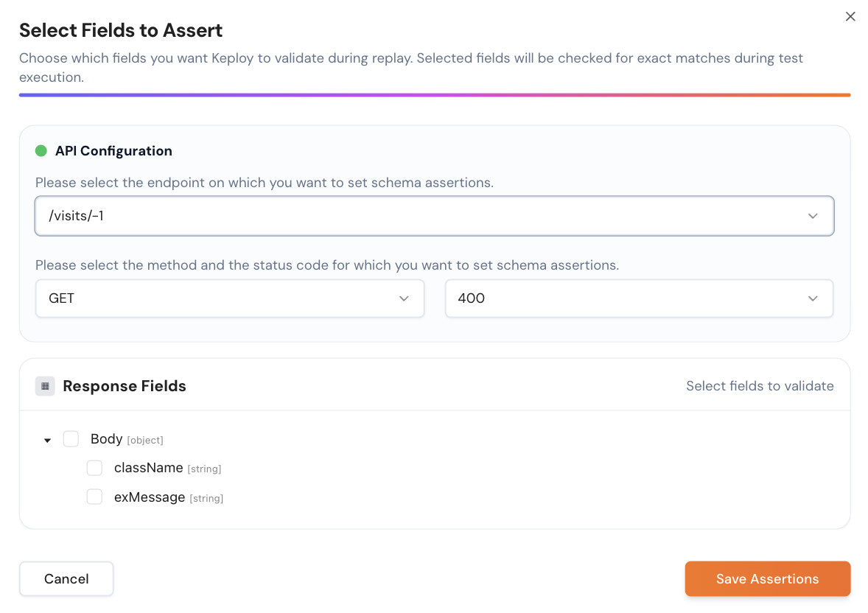Click the grid icon next to Response Fields
Viewport: 868px width, 613px height.
45,386
